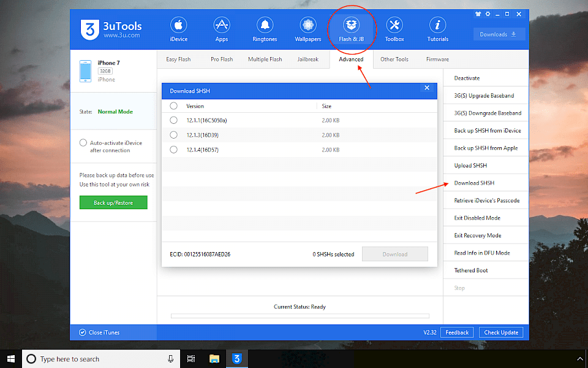Open the Flash & JB section
The image size is (588, 368).
coord(352,29)
